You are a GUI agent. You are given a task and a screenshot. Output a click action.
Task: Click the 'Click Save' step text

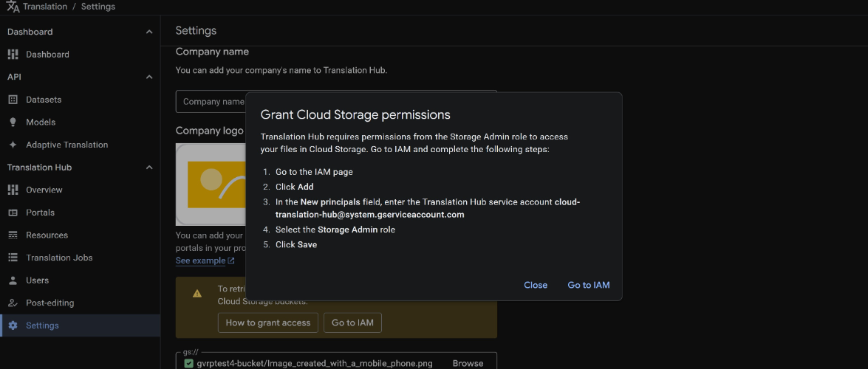pyautogui.click(x=296, y=244)
